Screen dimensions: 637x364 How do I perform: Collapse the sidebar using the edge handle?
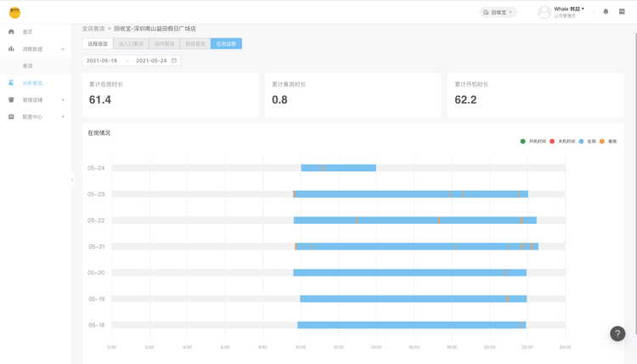(x=72, y=179)
